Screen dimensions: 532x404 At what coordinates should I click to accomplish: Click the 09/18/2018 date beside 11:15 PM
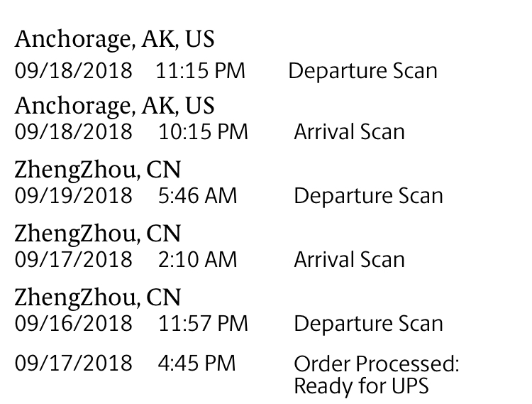[x=73, y=71]
